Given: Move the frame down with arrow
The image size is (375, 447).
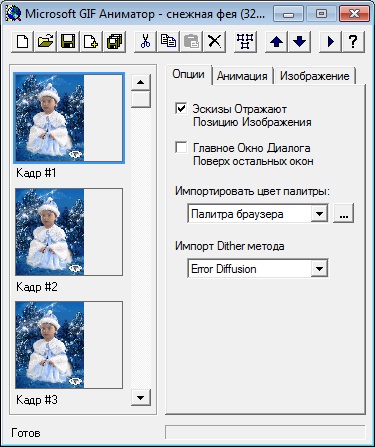Looking at the screenshot, I should coord(299,42).
